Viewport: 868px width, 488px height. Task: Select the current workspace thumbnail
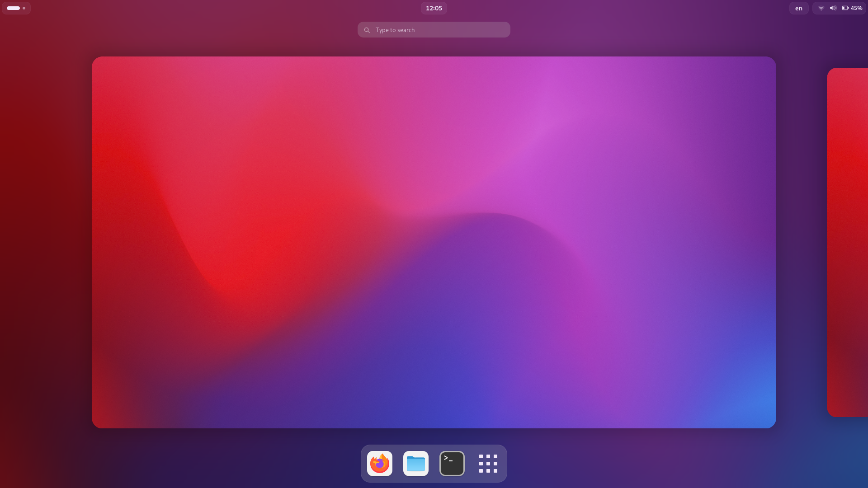click(434, 242)
